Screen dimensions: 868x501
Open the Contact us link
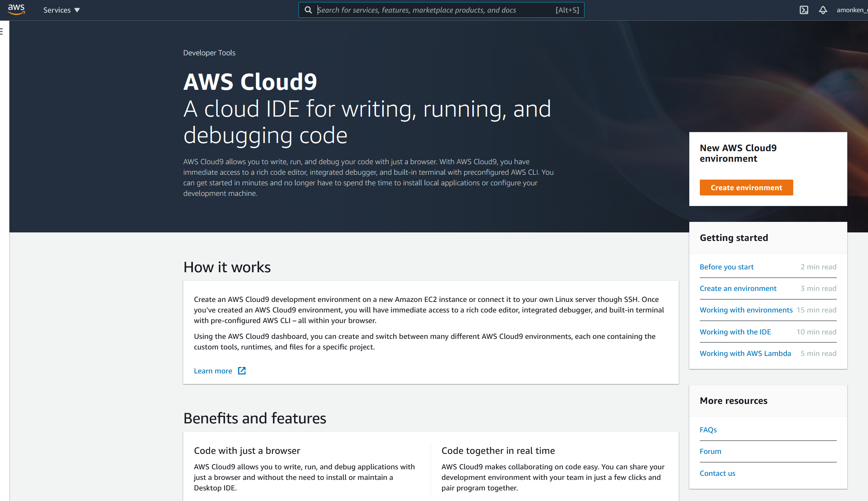click(717, 473)
